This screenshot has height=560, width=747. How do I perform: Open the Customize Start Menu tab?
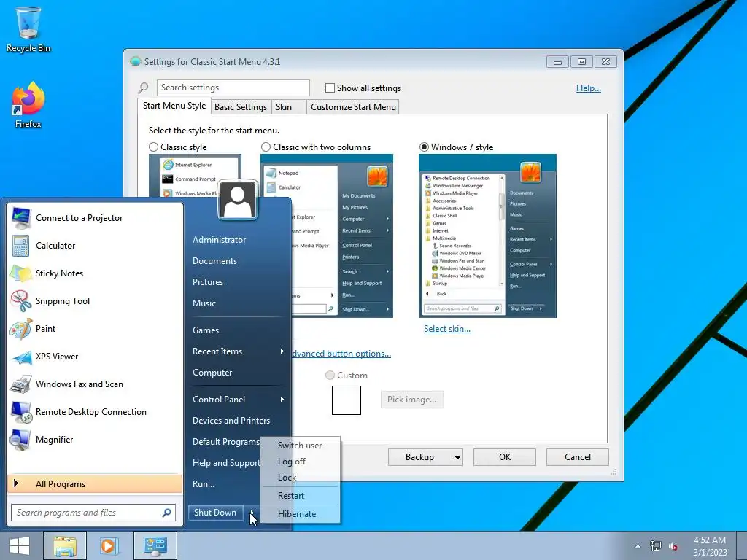click(x=353, y=106)
